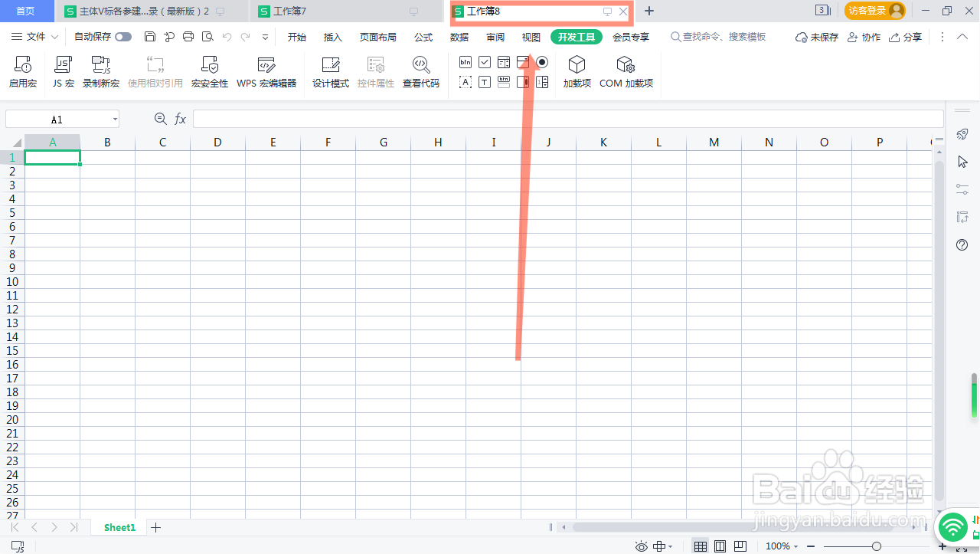Enable 设计模式 design mode

click(330, 71)
